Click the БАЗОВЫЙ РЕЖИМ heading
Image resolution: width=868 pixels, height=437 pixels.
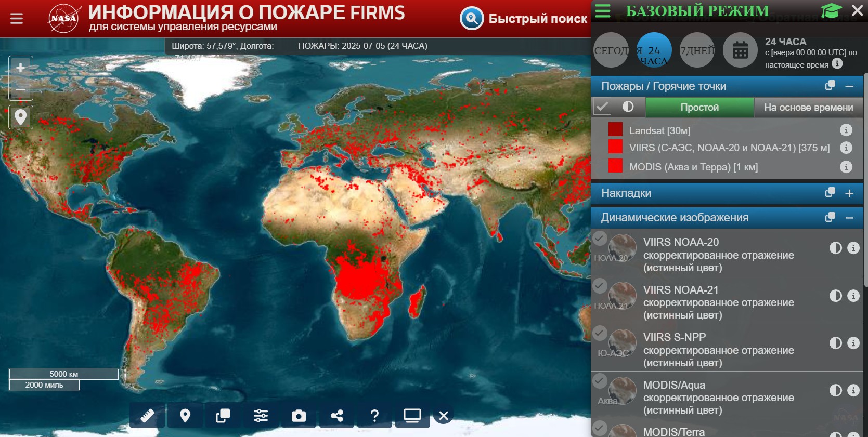[697, 11]
